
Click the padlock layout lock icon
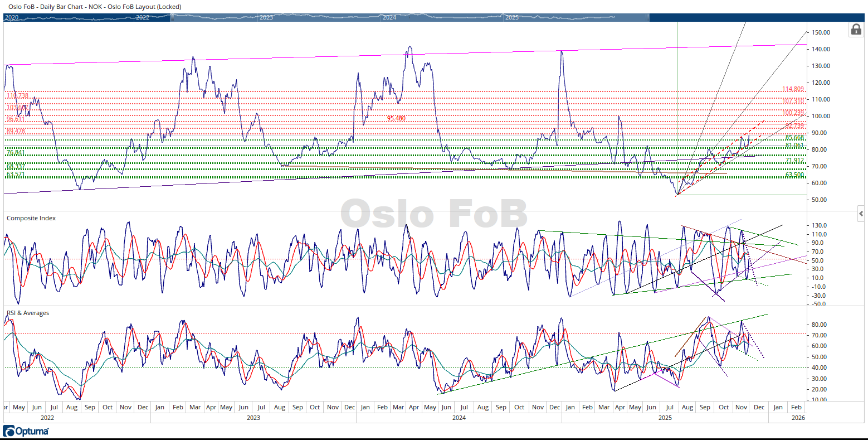pyautogui.click(x=855, y=30)
